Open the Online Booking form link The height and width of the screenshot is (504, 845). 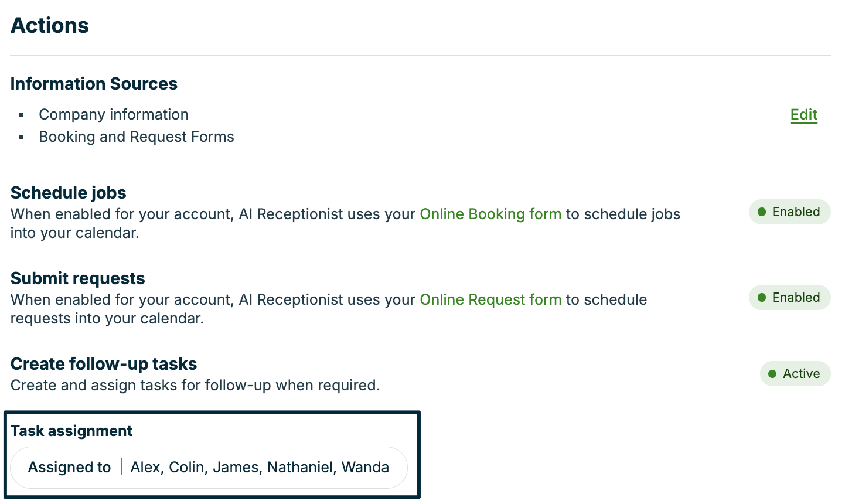(490, 214)
